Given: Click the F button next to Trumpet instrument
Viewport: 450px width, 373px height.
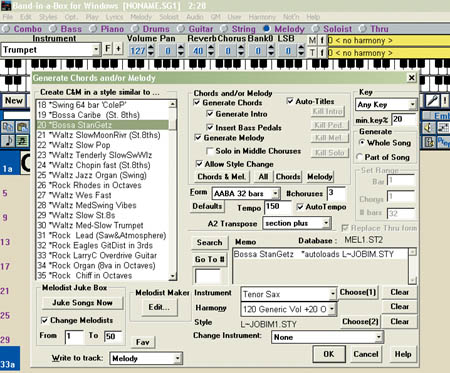Looking at the screenshot, I should click(108, 49).
